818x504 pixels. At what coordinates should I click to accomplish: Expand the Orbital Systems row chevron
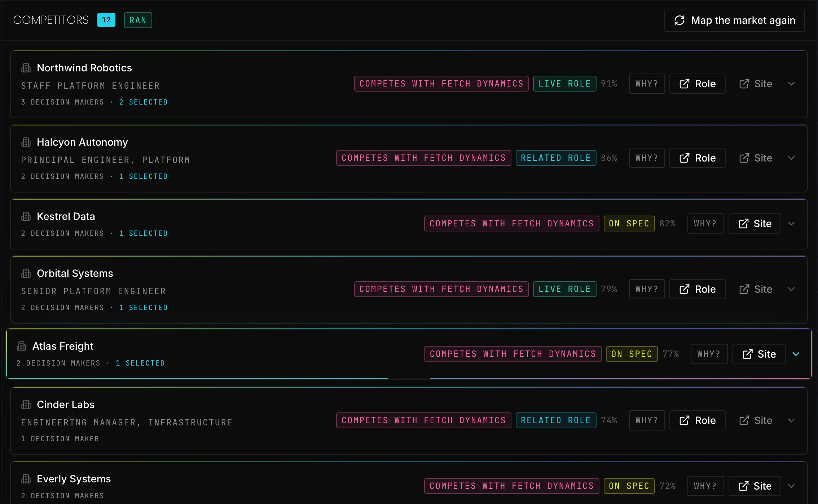tap(791, 289)
